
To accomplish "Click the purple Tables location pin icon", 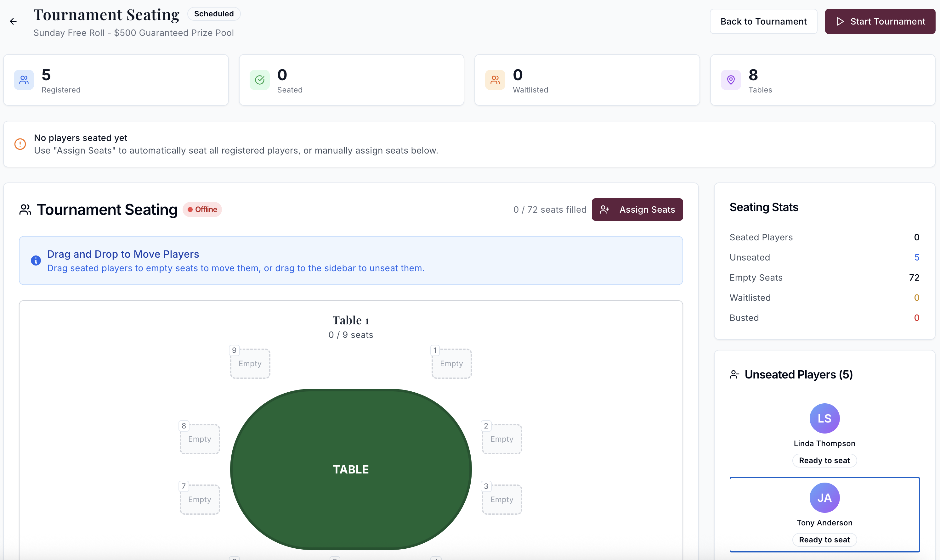I will coord(731,80).
